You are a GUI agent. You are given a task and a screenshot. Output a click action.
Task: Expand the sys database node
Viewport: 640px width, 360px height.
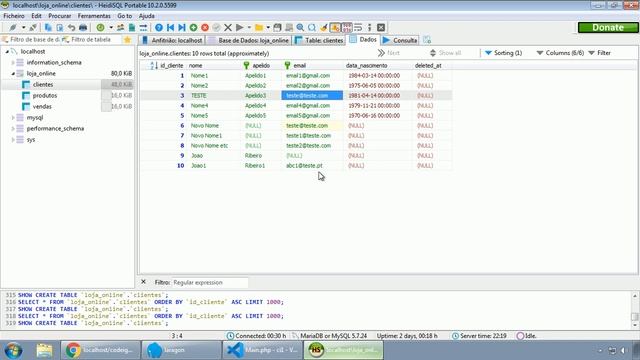(x=13, y=140)
